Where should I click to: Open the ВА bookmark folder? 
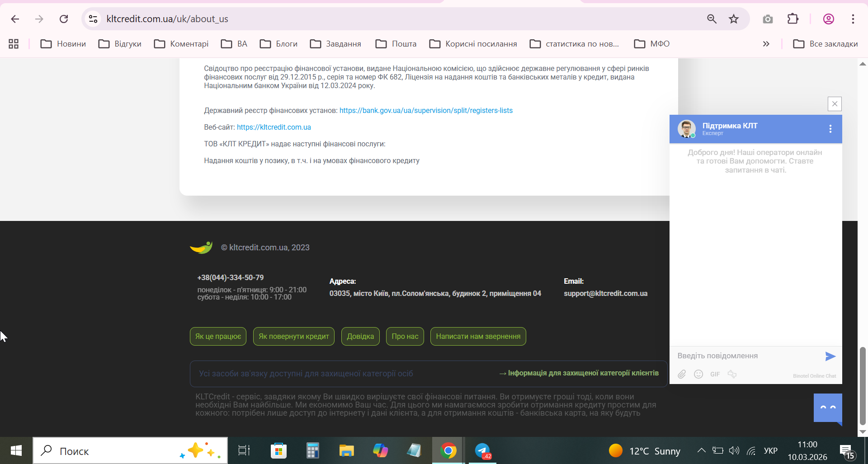click(x=234, y=44)
